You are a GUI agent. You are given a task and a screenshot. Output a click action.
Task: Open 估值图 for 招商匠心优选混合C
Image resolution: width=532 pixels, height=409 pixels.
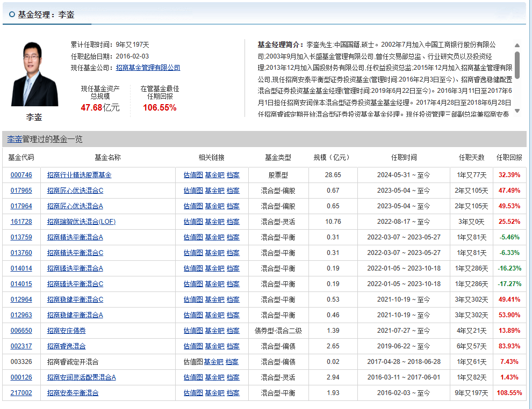click(193, 191)
